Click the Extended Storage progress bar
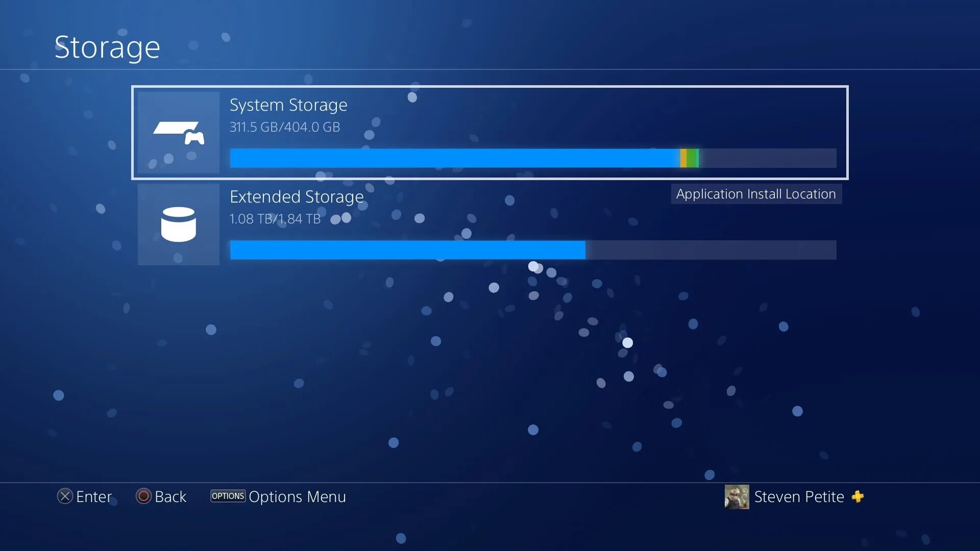980x551 pixels. pos(533,249)
